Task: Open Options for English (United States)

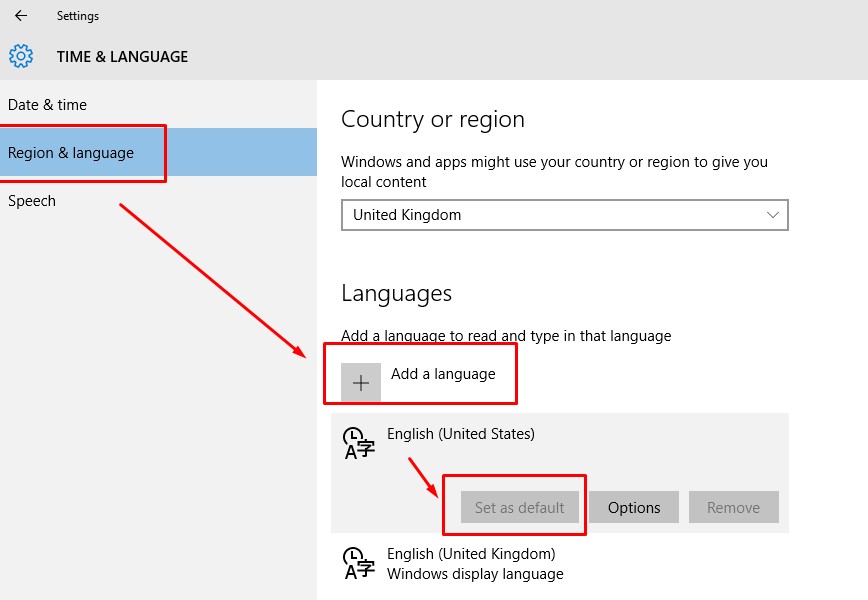Action: click(634, 507)
